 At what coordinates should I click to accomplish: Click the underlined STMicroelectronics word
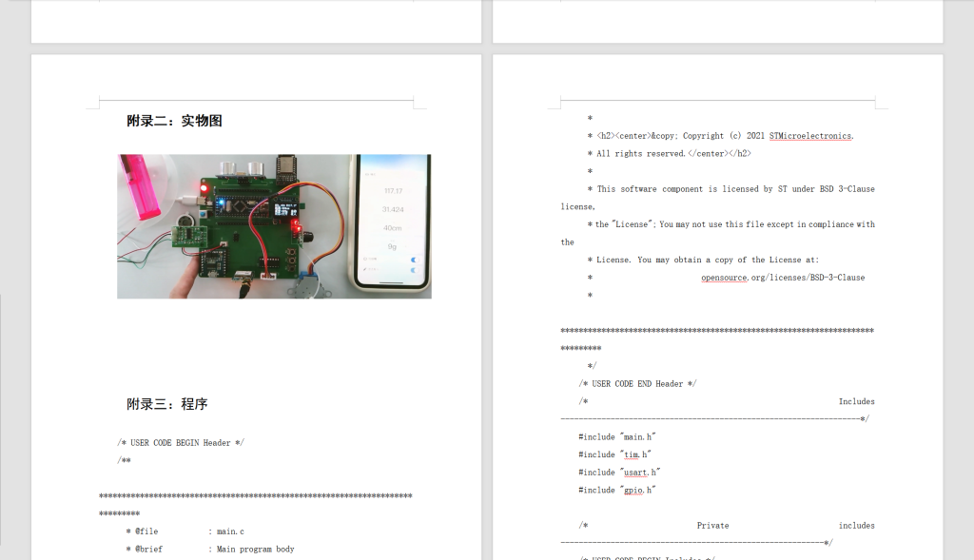[x=810, y=136]
